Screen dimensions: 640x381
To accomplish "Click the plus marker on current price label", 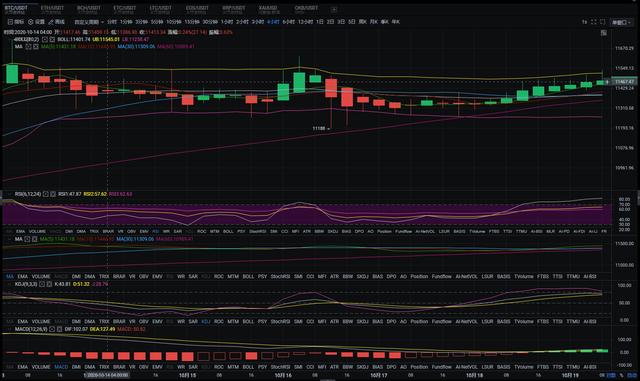I will coord(607,82).
